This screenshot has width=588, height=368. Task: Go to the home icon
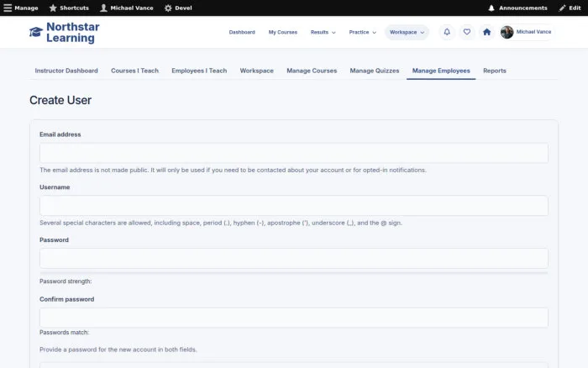tap(486, 32)
